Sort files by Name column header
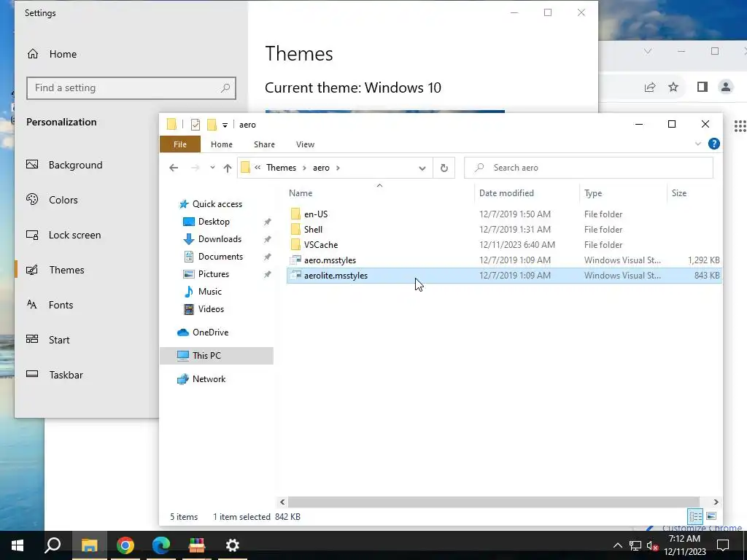Screen dimensions: 747x560 pos(301,192)
